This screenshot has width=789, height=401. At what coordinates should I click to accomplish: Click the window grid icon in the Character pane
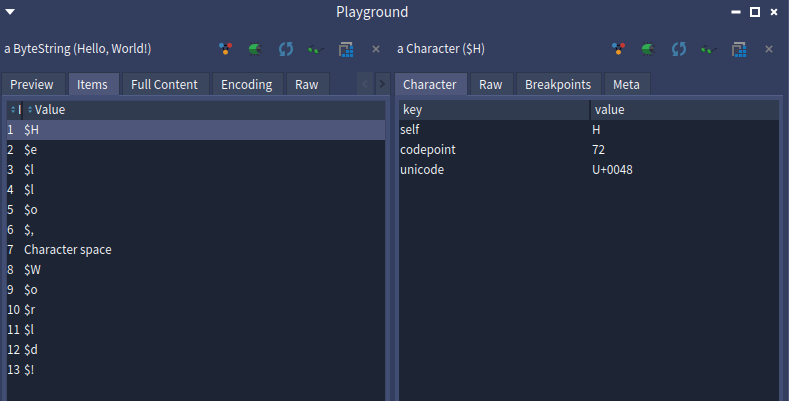click(x=739, y=49)
